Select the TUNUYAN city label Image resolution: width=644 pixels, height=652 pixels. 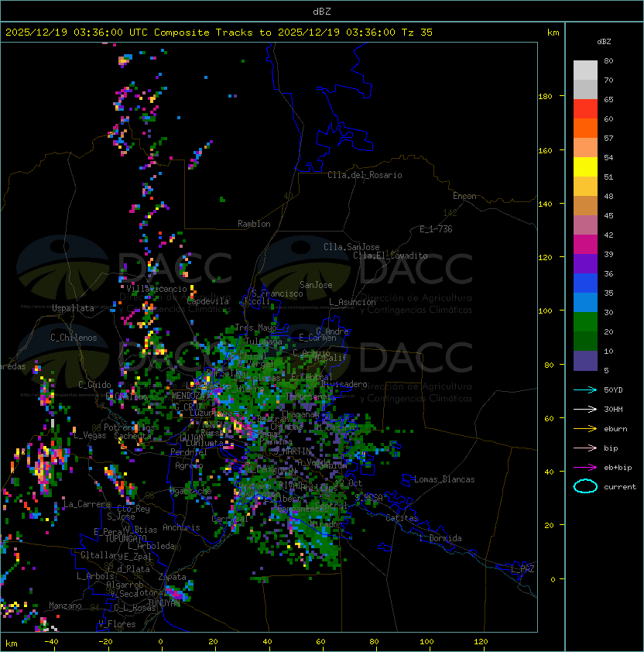pyautogui.click(x=164, y=602)
